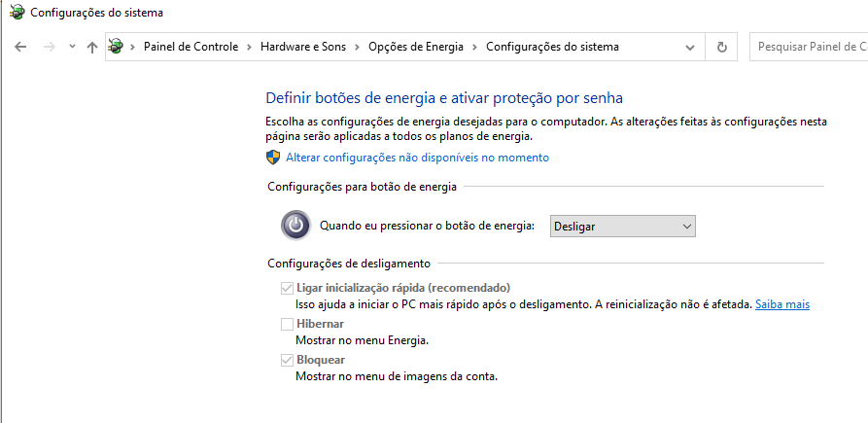
Task: Expand the recent locations chevron
Action: [72, 47]
